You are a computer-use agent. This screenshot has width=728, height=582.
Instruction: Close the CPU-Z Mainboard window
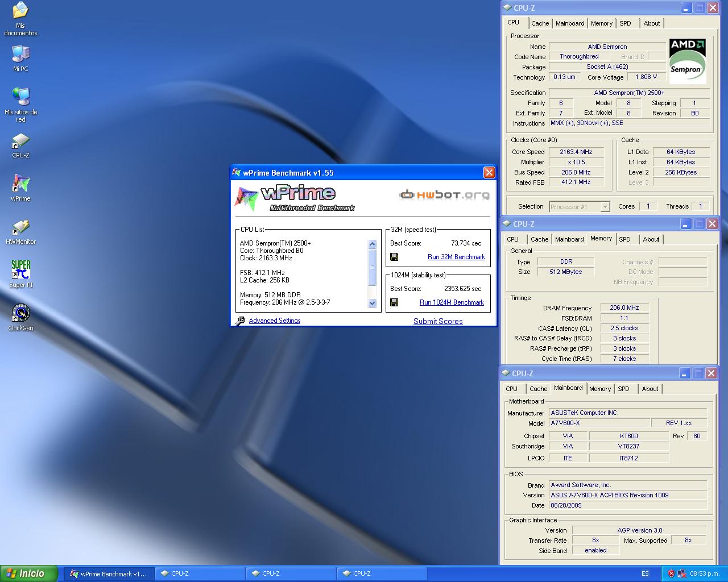[x=711, y=373]
